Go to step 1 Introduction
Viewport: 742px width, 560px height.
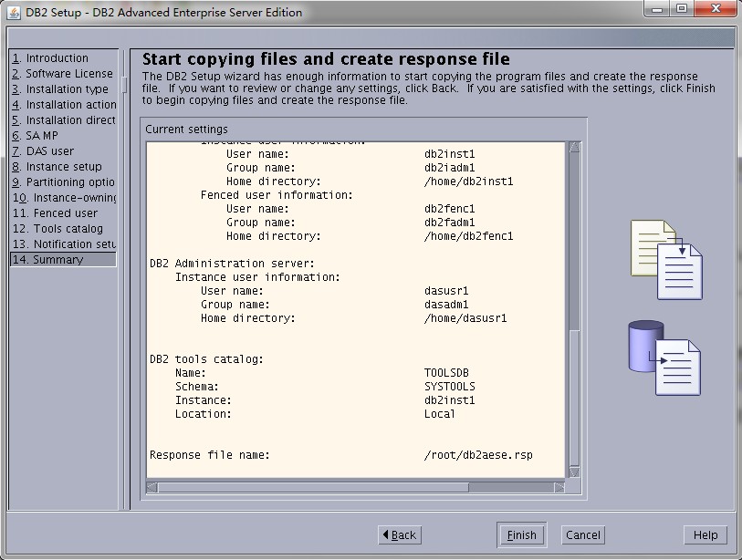(x=63, y=58)
